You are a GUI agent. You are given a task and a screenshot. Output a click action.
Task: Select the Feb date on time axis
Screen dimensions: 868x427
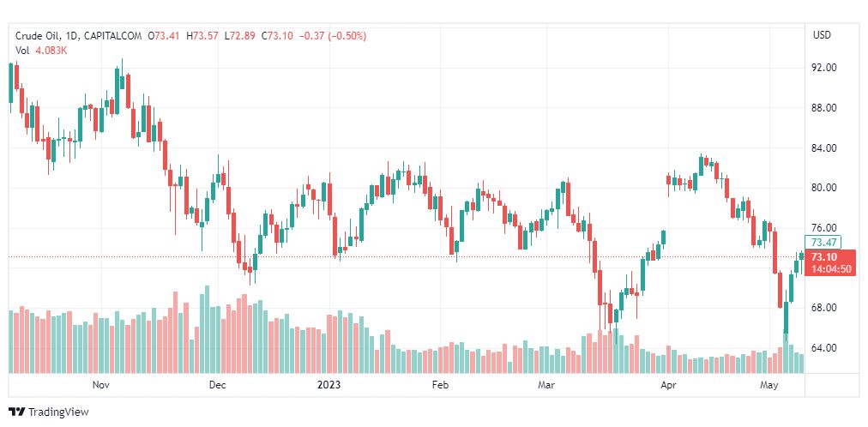(x=439, y=384)
